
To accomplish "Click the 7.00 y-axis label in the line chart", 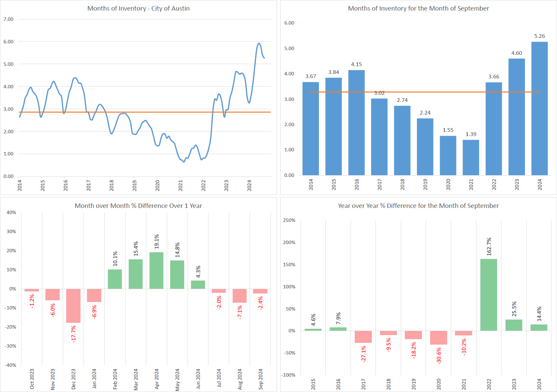I will (9, 19).
